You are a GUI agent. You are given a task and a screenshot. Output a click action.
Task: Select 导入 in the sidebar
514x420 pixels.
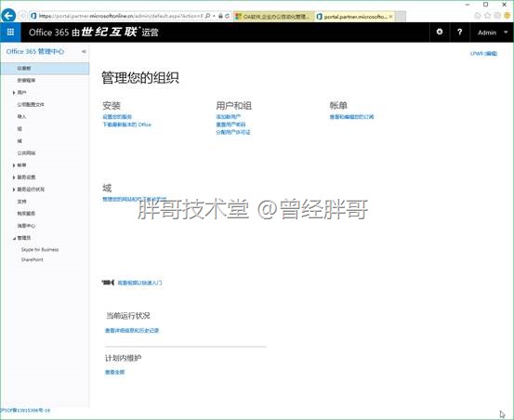[21, 117]
